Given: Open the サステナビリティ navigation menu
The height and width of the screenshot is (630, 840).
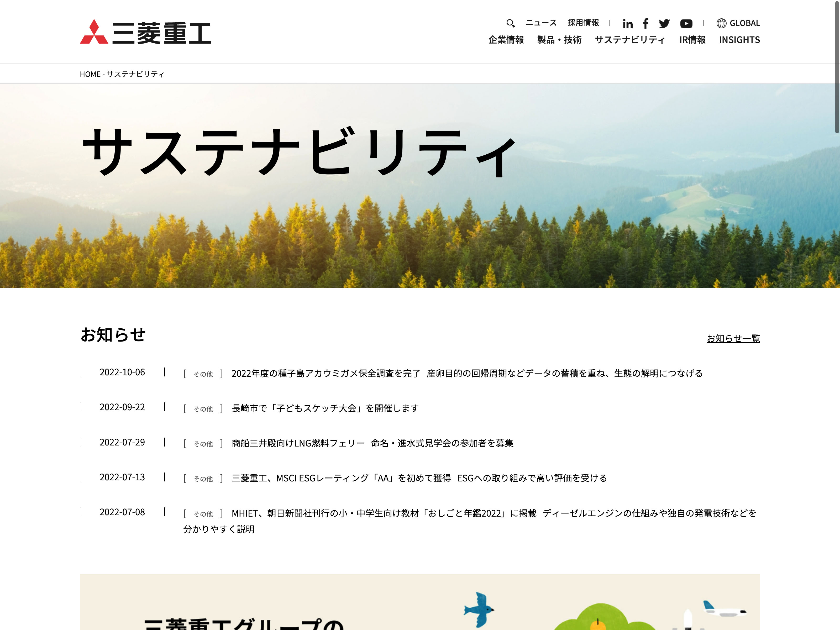Looking at the screenshot, I should pyautogui.click(x=630, y=40).
